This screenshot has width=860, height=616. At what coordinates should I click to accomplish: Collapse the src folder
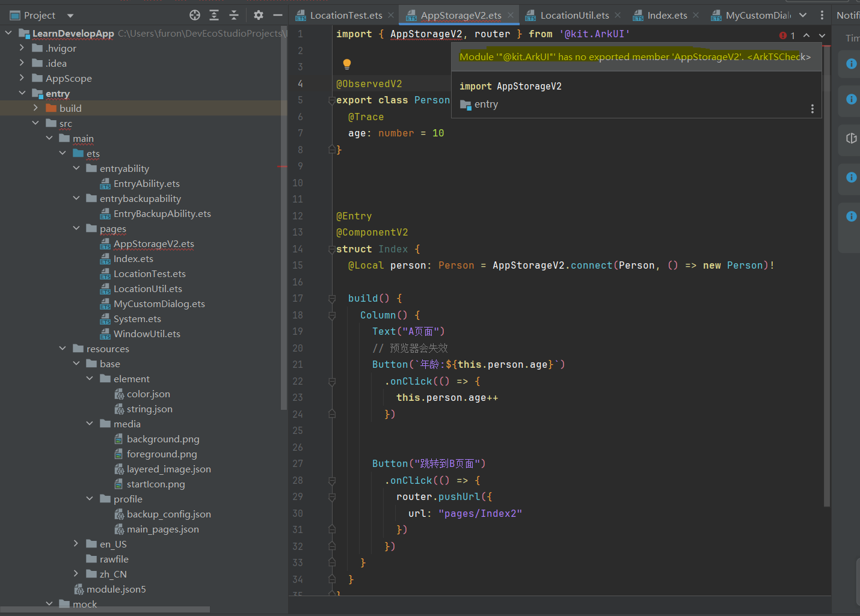click(35, 123)
